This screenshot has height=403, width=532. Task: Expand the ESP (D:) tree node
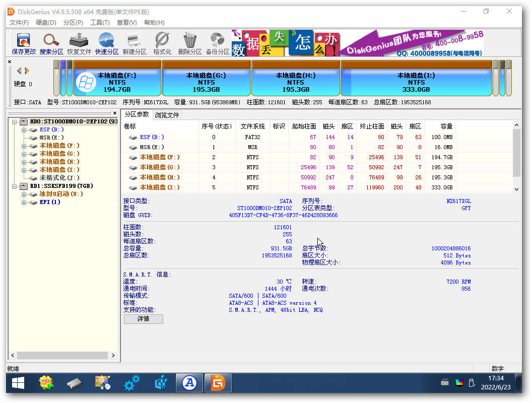click(24, 130)
